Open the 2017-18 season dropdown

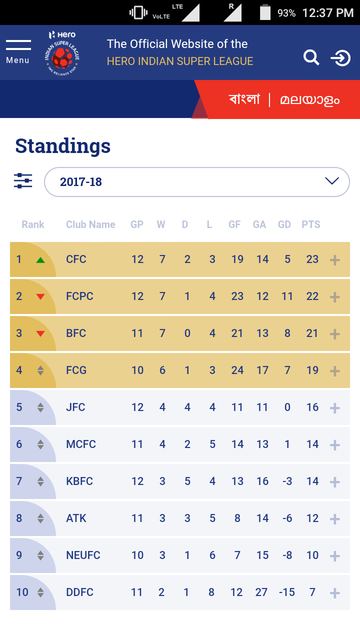[197, 182]
